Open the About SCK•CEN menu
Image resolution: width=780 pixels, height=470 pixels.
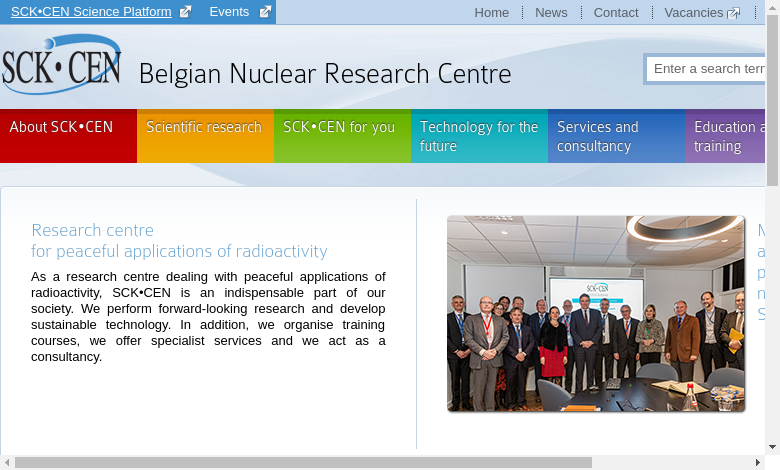click(x=68, y=136)
